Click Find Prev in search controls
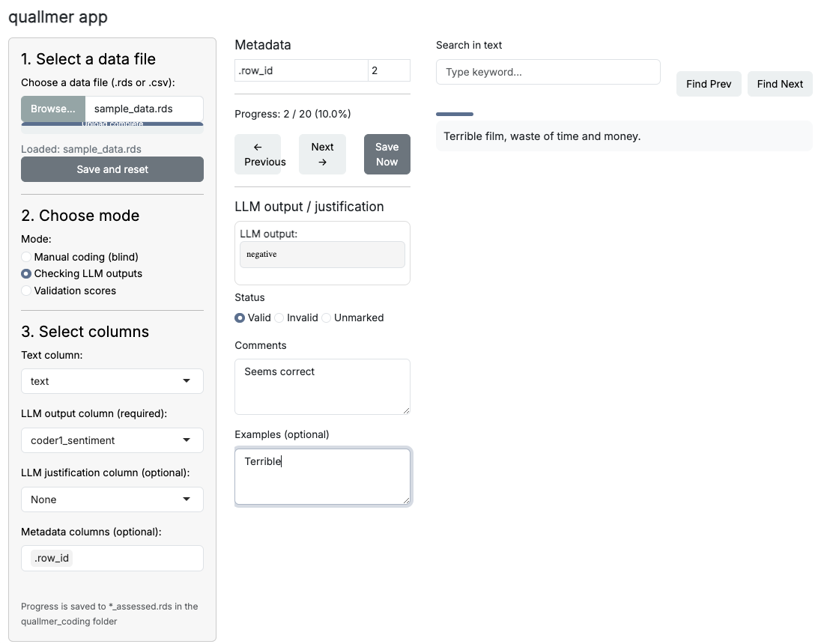Image resolution: width=830 pixels, height=644 pixels. click(x=708, y=84)
